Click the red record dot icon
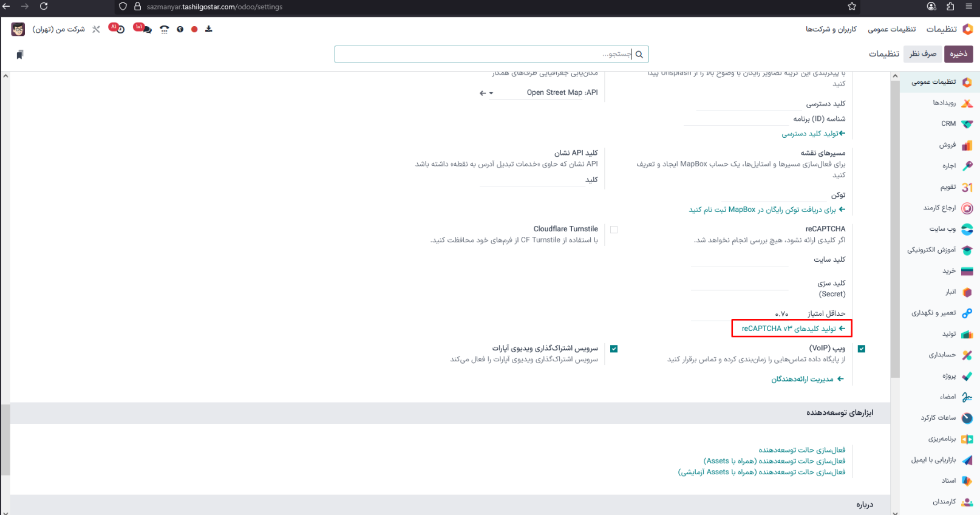980x515 pixels. pos(194,29)
